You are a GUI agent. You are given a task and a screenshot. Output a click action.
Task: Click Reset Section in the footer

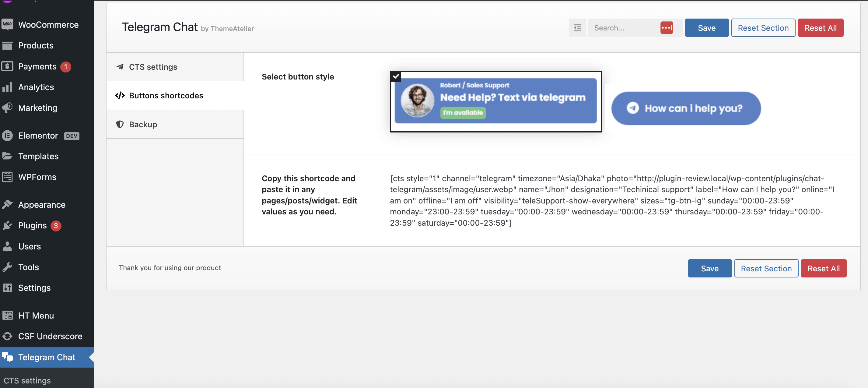pos(766,268)
